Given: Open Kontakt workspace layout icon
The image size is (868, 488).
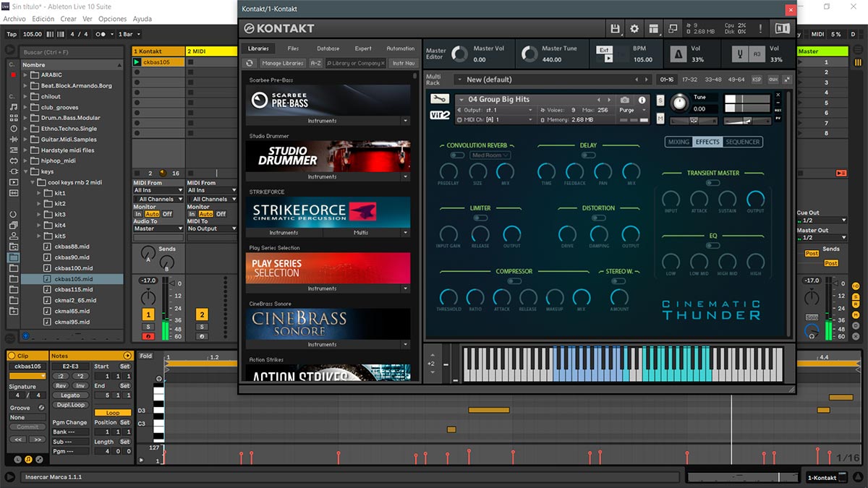Looking at the screenshot, I should click(x=654, y=29).
